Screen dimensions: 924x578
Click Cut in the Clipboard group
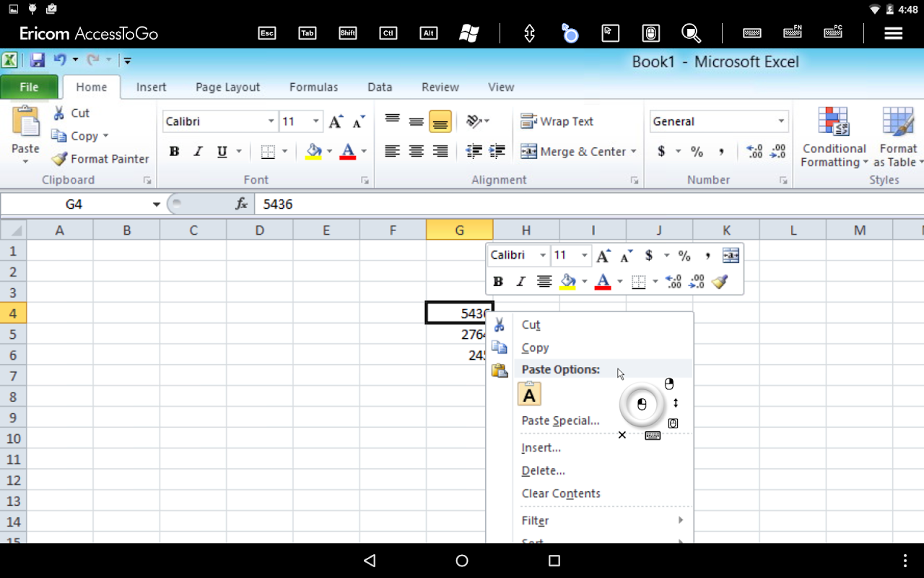[x=71, y=113]
